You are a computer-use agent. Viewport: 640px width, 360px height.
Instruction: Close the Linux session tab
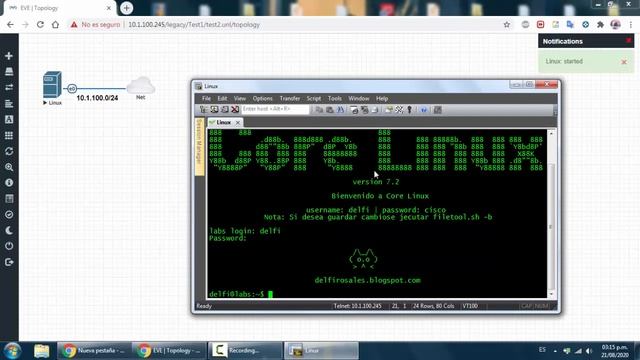[238, 122]
